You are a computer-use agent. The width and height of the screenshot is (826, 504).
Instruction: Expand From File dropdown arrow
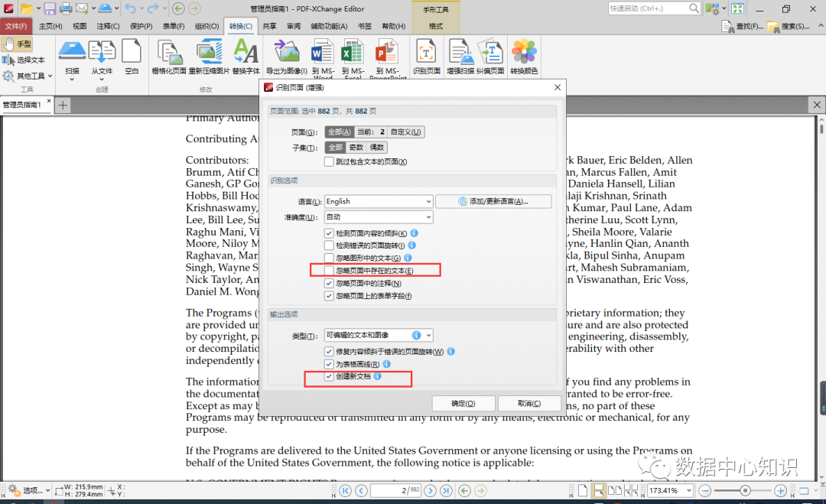coord(102,80)
